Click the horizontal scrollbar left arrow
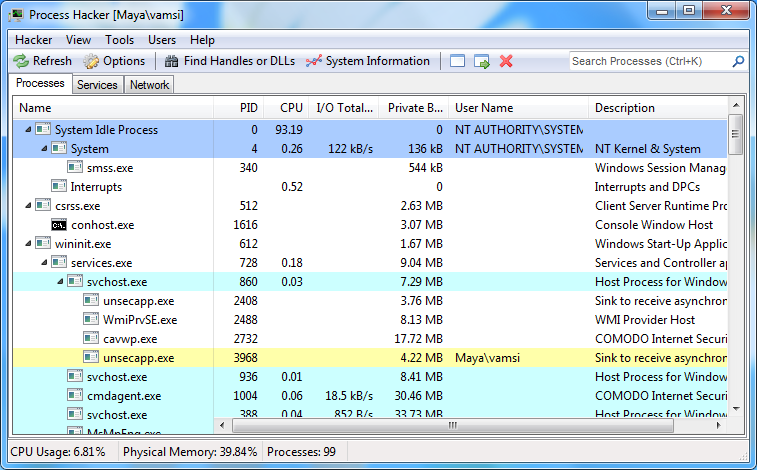Screen dimensions: 757x470 [x=222, y=425]
